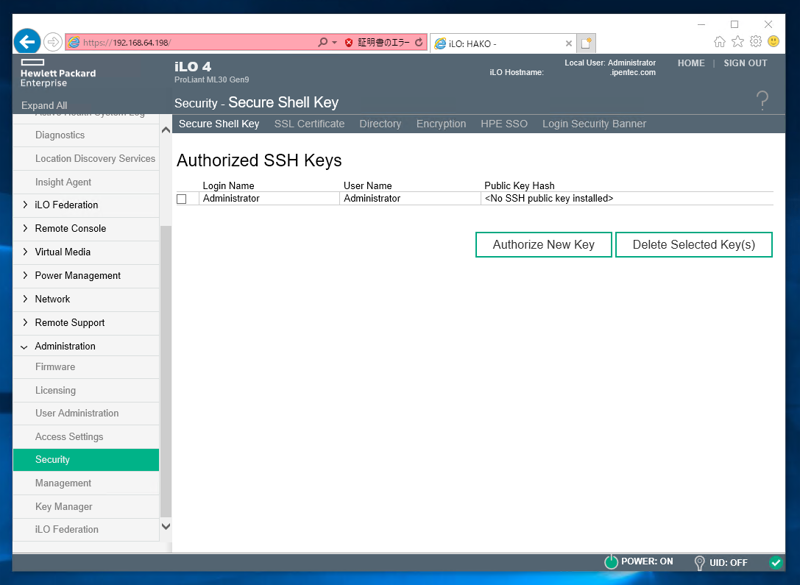
Task: Click the red certificate error icon
Action: (x=349, y=42)
